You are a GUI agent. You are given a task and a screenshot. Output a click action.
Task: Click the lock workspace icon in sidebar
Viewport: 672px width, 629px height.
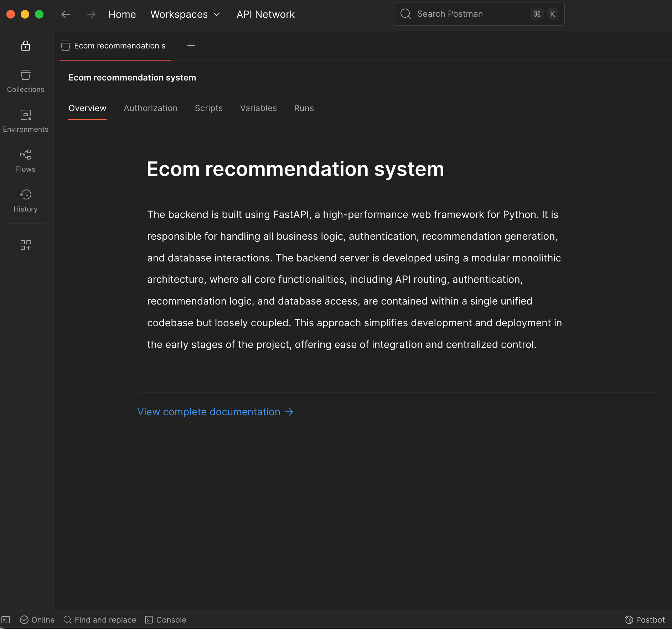[26, 46]
